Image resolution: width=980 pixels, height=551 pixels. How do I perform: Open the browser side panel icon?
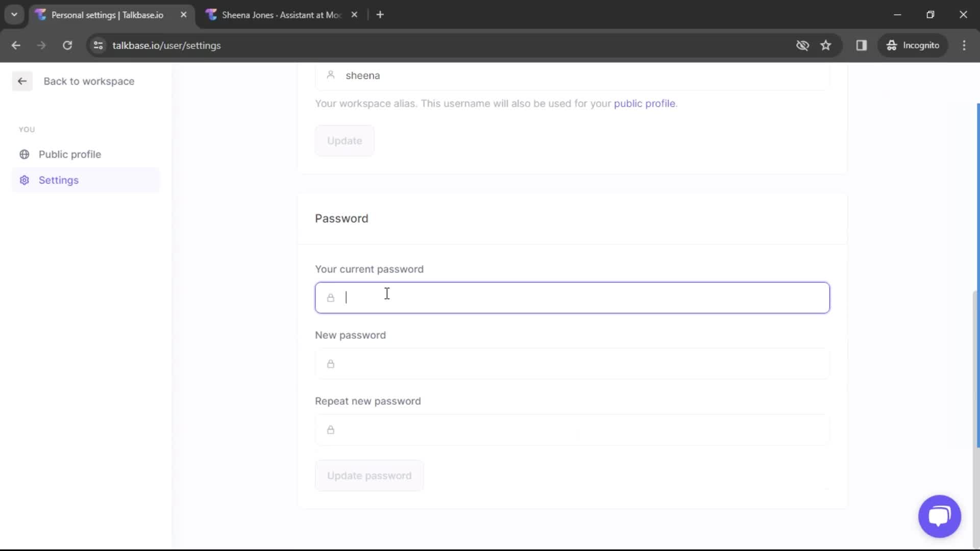(862, 45)
